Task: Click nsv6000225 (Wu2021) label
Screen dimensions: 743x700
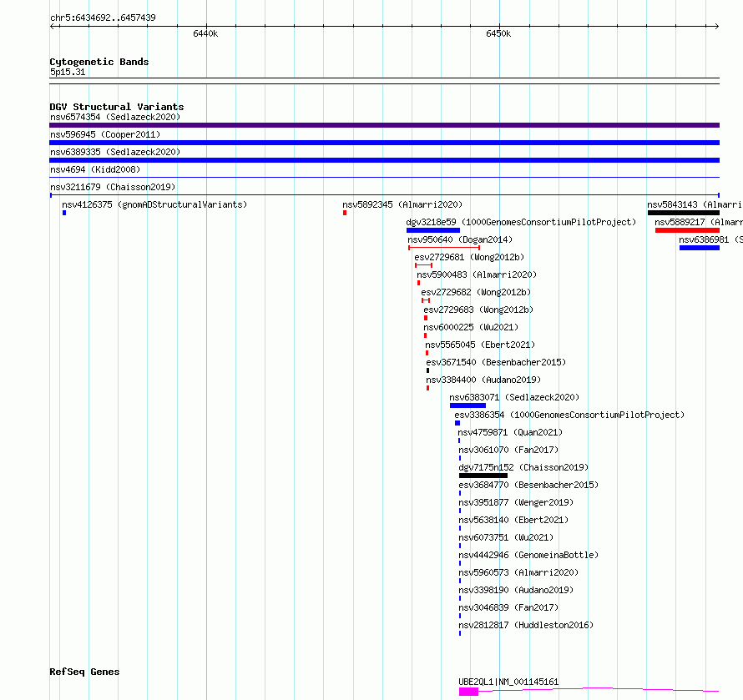Action: pos(471,327)
